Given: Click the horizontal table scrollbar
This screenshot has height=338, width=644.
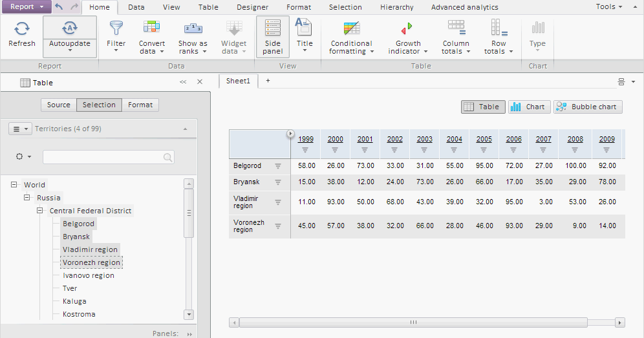Looking at the screenshot, I should coord(413,322).
